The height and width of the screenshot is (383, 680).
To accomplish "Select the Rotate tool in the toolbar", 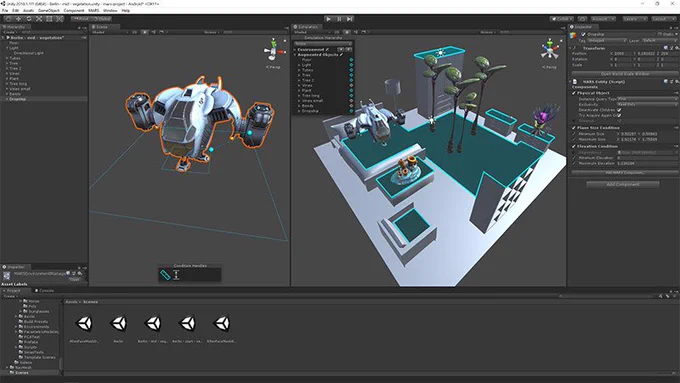I will (x=29, y=19).
